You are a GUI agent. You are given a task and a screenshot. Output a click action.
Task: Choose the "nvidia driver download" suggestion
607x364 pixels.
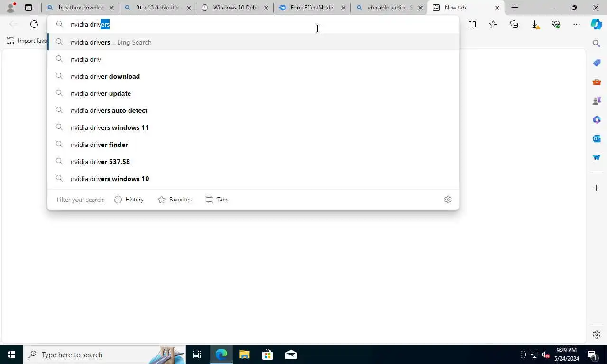[253, 76]
